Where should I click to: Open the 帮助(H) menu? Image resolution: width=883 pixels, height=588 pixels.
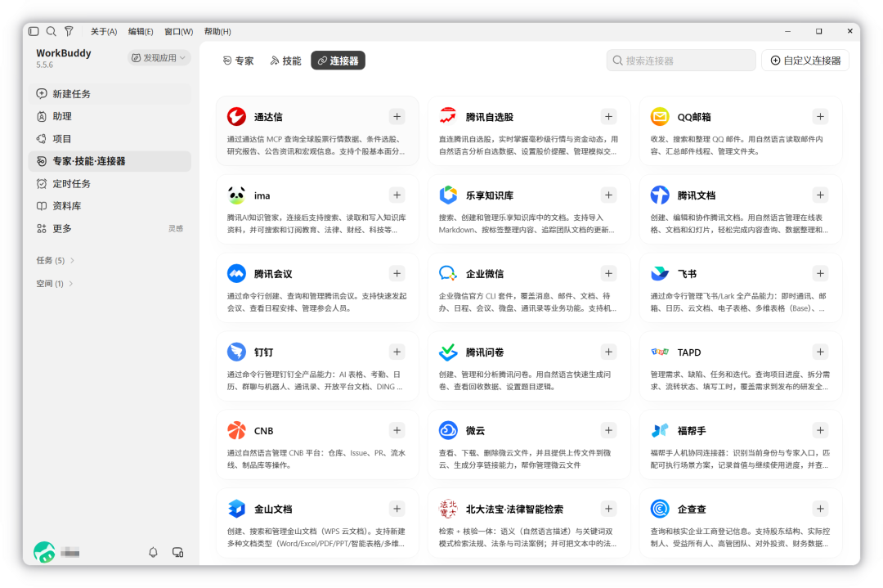click(x=217, y=32)
